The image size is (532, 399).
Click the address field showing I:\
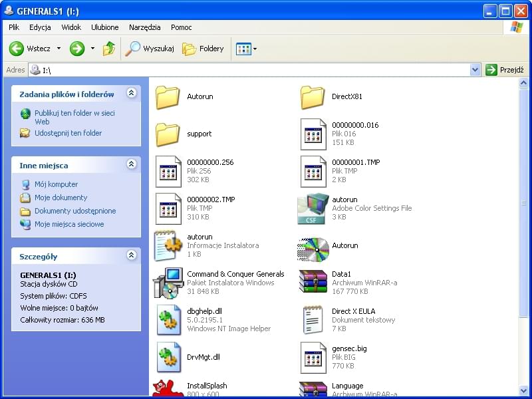[255, 70]
